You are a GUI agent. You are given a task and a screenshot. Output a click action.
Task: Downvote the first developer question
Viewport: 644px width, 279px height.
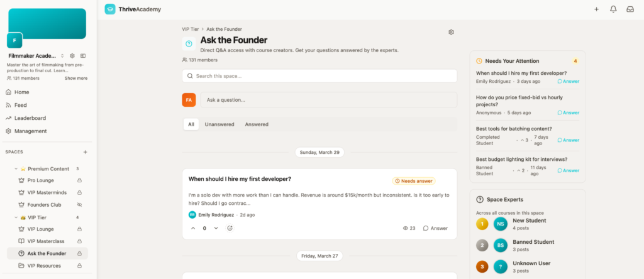[x=216, y=228]
